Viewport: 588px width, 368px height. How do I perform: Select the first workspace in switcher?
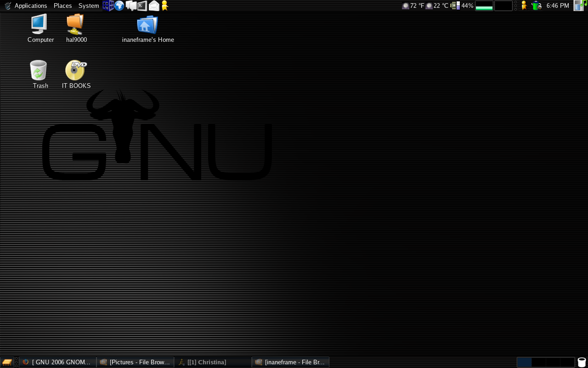click(x=525, y=362)
